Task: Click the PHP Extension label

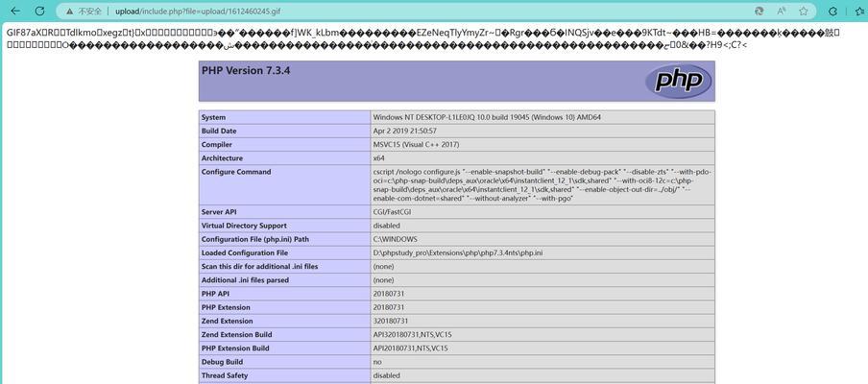Action: click(x=226, y=307)
